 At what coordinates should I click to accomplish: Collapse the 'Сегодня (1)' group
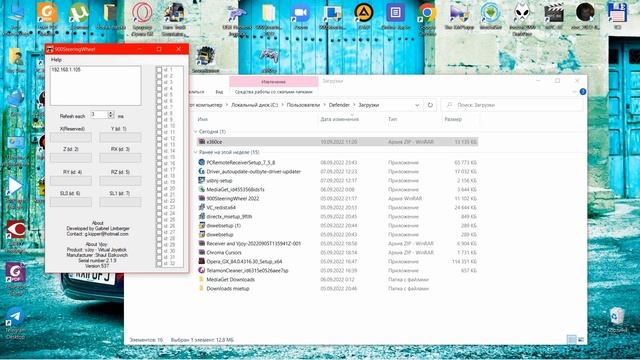coord(195,131)
